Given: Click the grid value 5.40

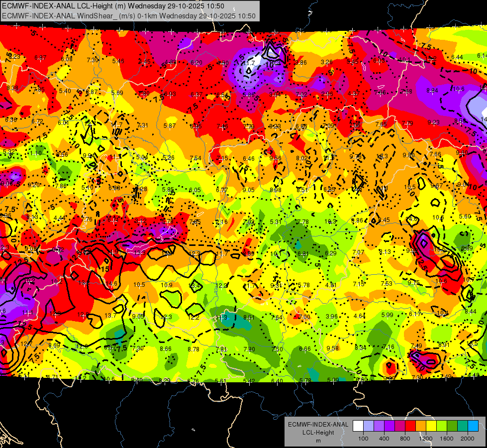Looking at the screenshot, I should 65,91.
